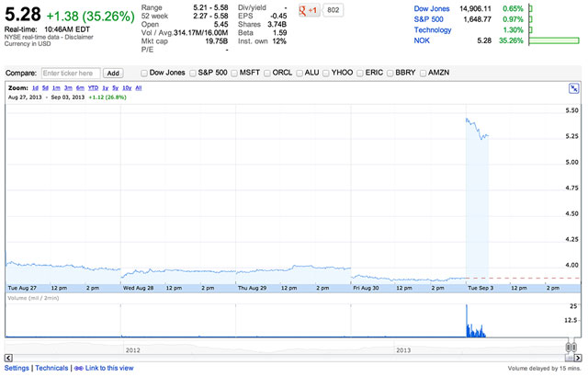Tick the ALU compare checkbox
Screen dimensions: 588x377
300,74
